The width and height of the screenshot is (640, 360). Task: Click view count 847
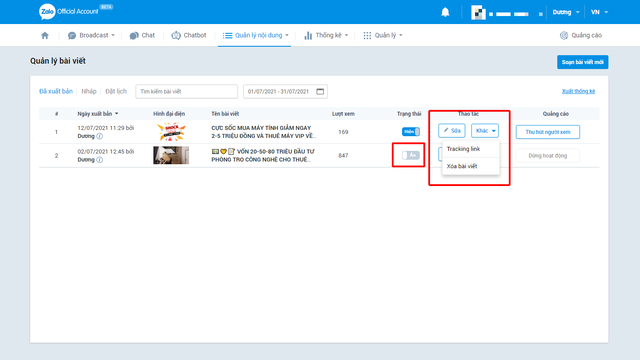point(343,156)
